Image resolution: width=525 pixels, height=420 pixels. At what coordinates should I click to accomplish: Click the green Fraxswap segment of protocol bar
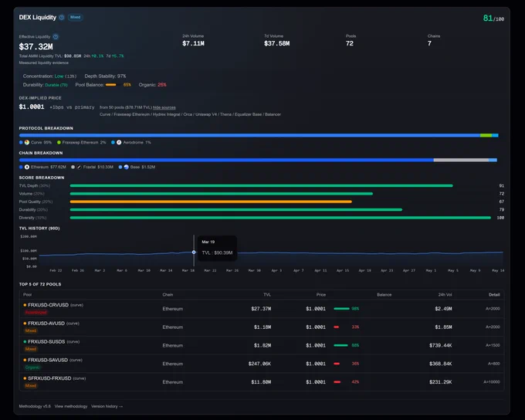click(x=486, y=135)
